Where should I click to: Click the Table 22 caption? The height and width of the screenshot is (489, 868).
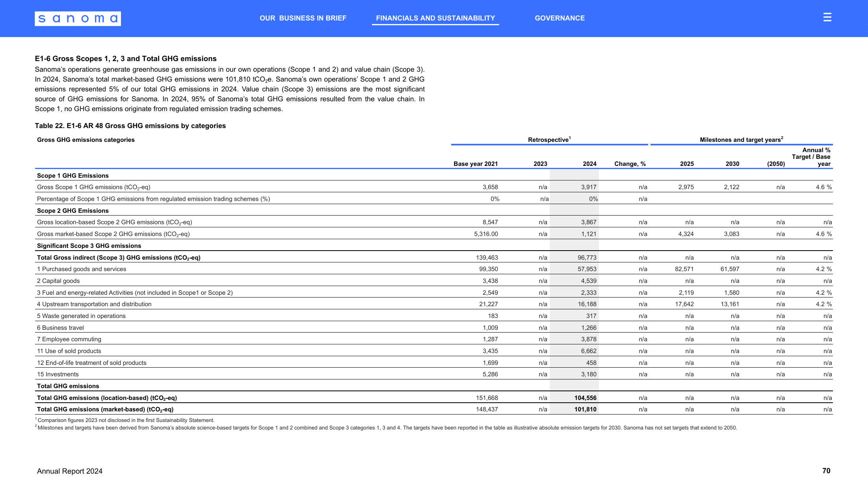pos(130,126)
